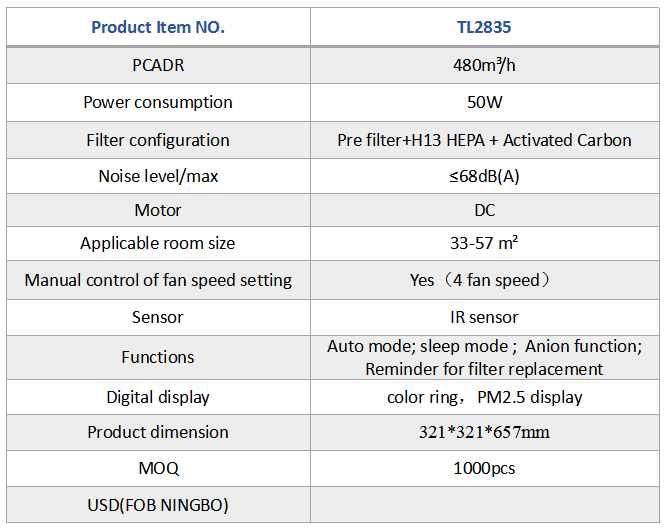Select the TL2835 header cell
Screen dimensions: 664x532
point(484,27)
